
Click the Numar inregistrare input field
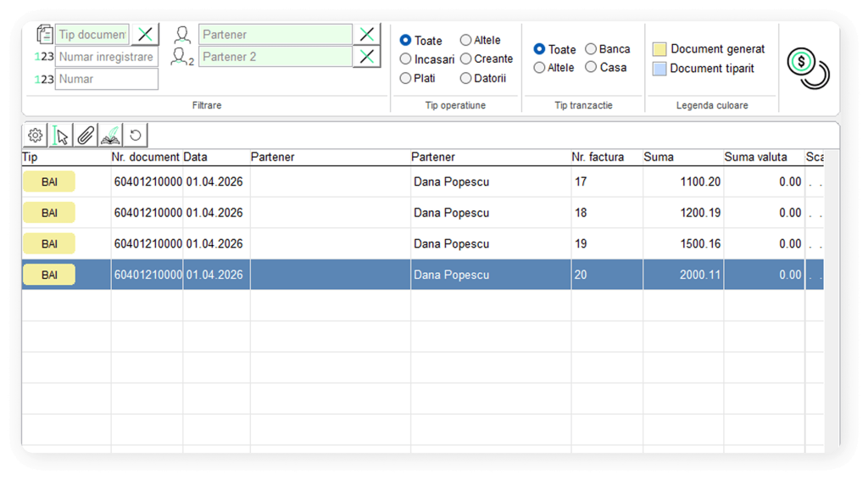pyautogui.click(x=106, y=57)
